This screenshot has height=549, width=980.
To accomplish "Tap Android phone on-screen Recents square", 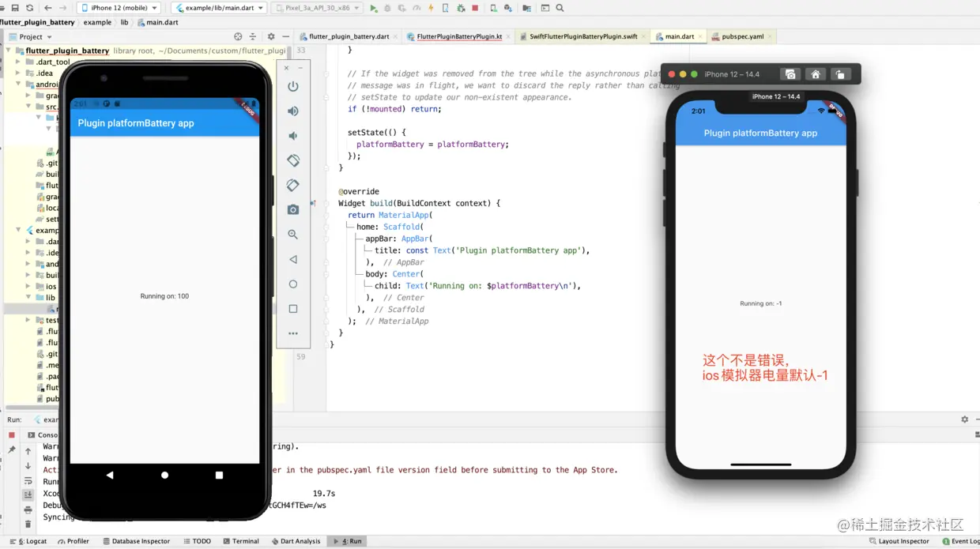I will [x=219, y=475].
